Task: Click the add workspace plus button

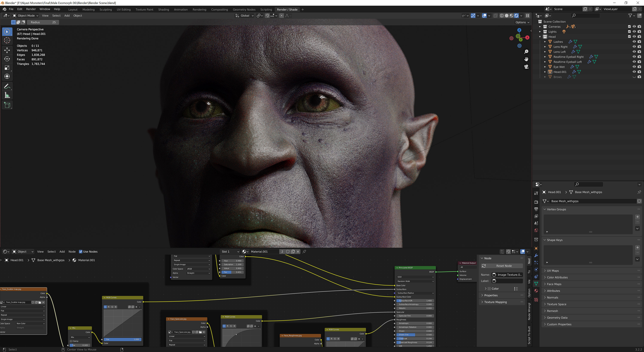Action: [x=303, y=9]
